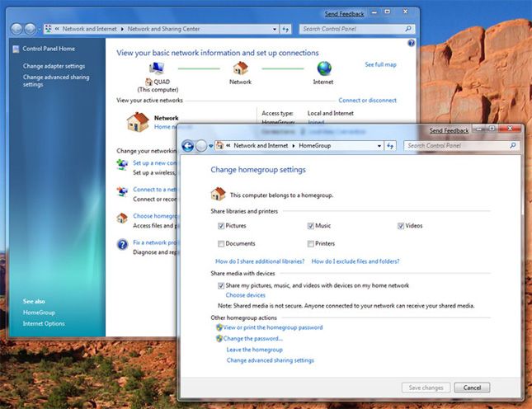Click Connect to a network icon
Viewport: 532px width, 409px height.
point(122,191)
